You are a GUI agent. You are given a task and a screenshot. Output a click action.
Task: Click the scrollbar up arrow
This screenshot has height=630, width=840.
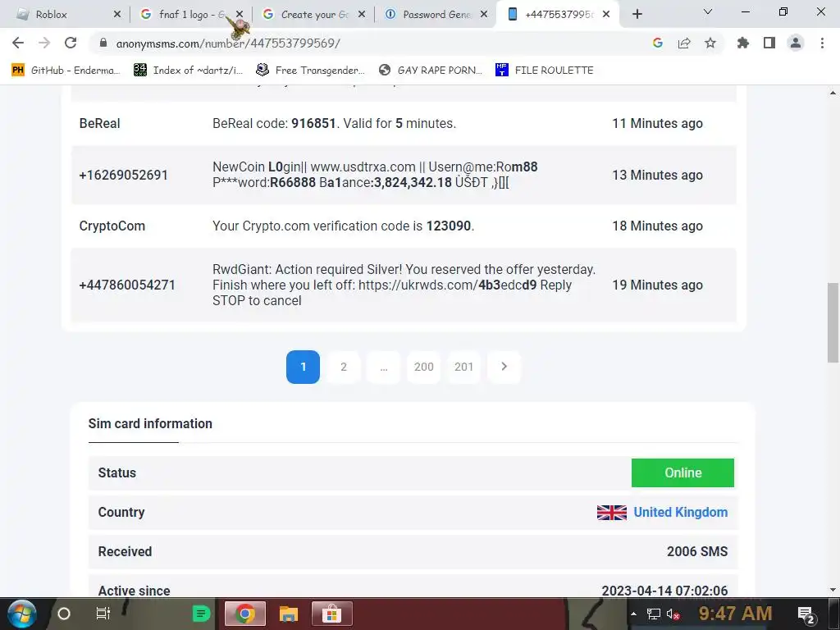pos(833,93)
